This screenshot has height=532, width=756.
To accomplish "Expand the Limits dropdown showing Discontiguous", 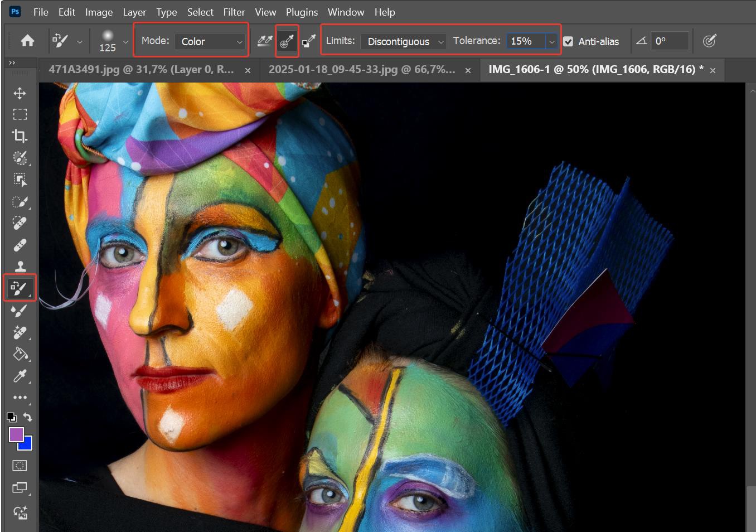I will [x=403, y=41].
